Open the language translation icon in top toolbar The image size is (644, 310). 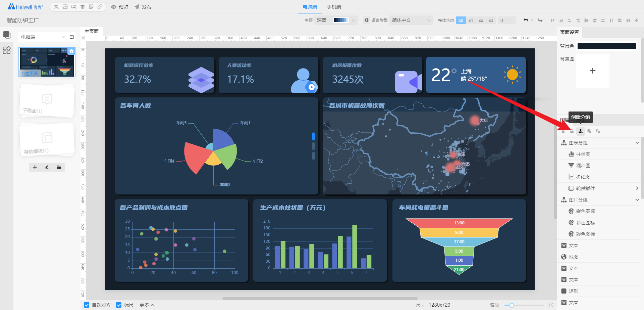coord(56,7)
